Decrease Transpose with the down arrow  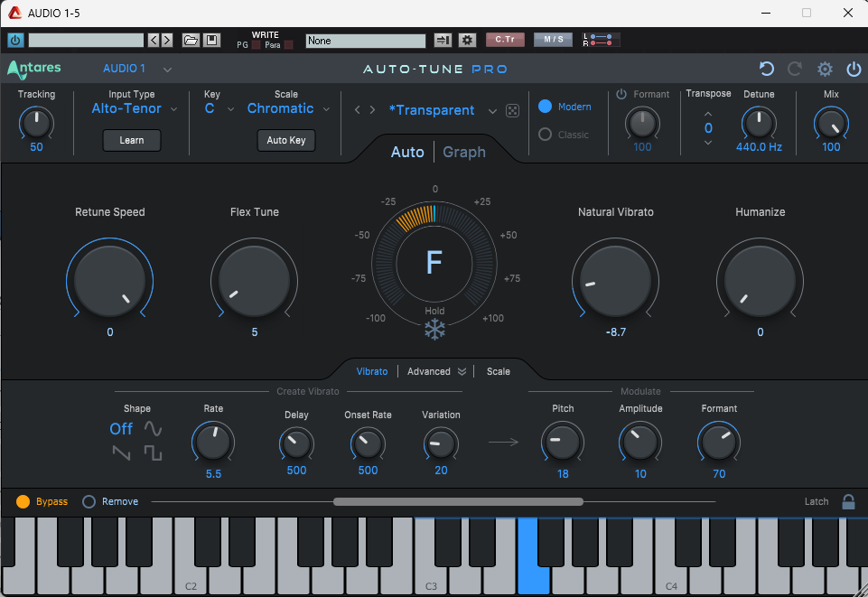[708, 143]
